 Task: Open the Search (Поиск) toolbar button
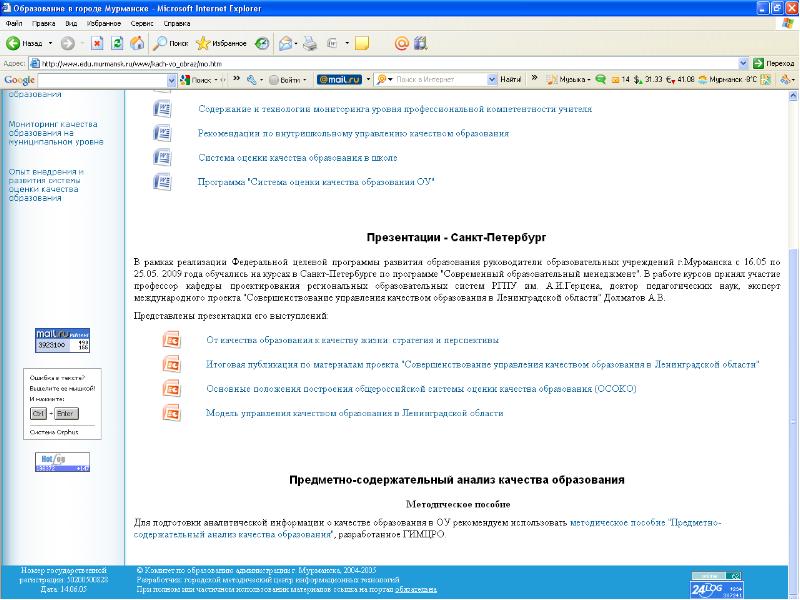click(171, 43)
